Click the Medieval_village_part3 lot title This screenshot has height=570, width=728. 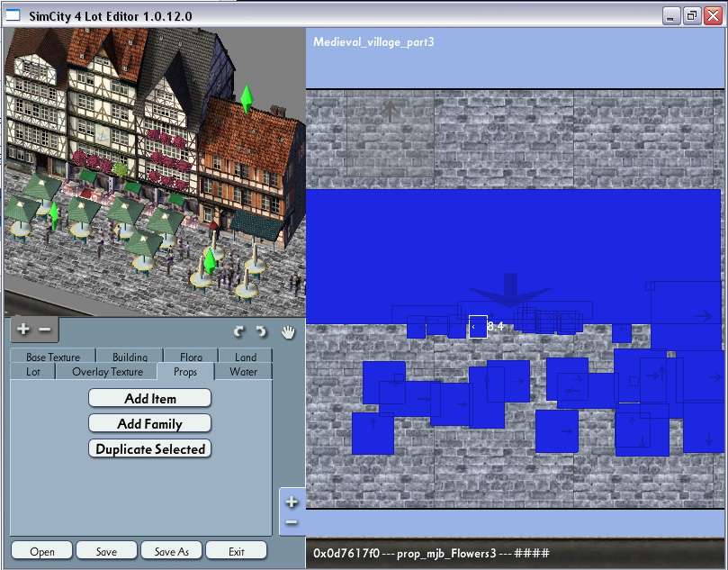(373, 41)
